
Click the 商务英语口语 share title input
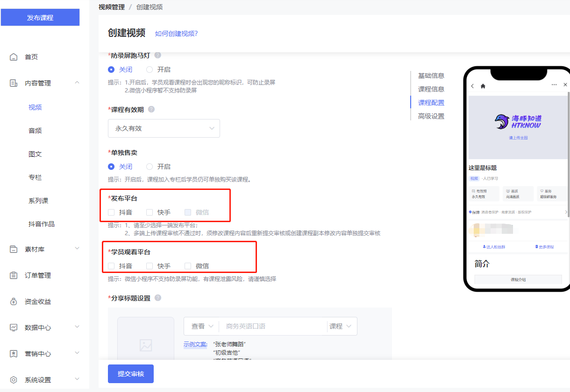point(272,326)
